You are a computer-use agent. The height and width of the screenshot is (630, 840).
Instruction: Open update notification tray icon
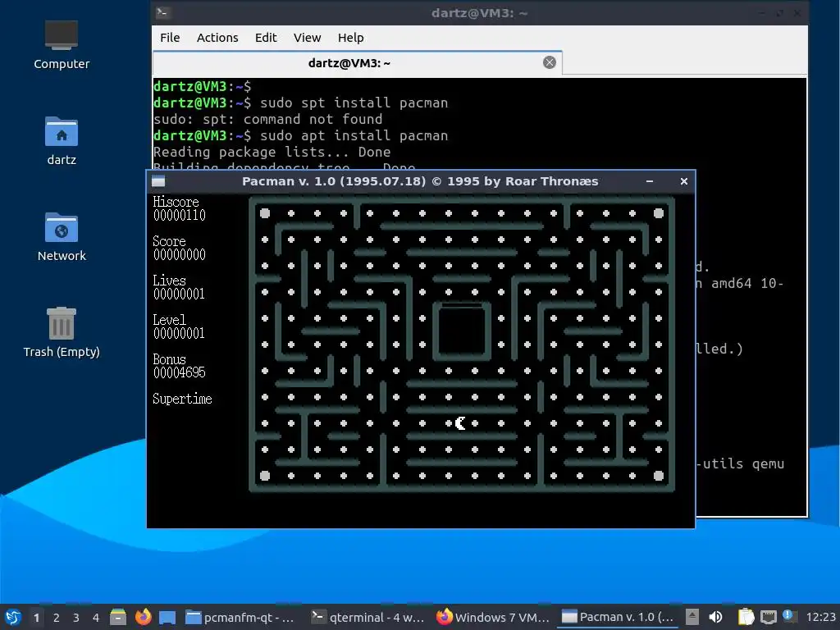pos(788,616)
